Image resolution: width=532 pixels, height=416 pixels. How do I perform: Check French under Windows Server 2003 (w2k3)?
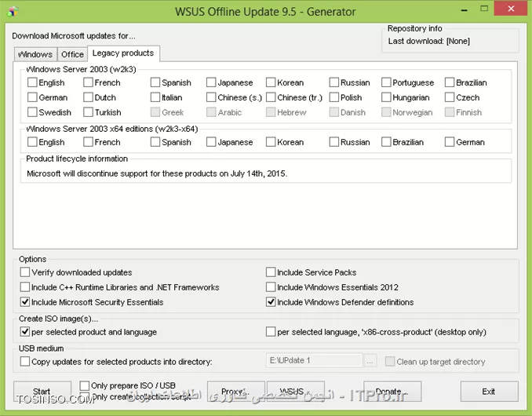[x=88, y=82]
